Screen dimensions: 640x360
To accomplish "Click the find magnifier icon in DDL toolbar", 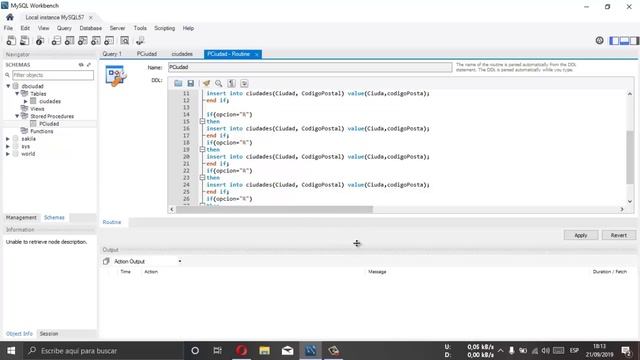I will [219, 83].
